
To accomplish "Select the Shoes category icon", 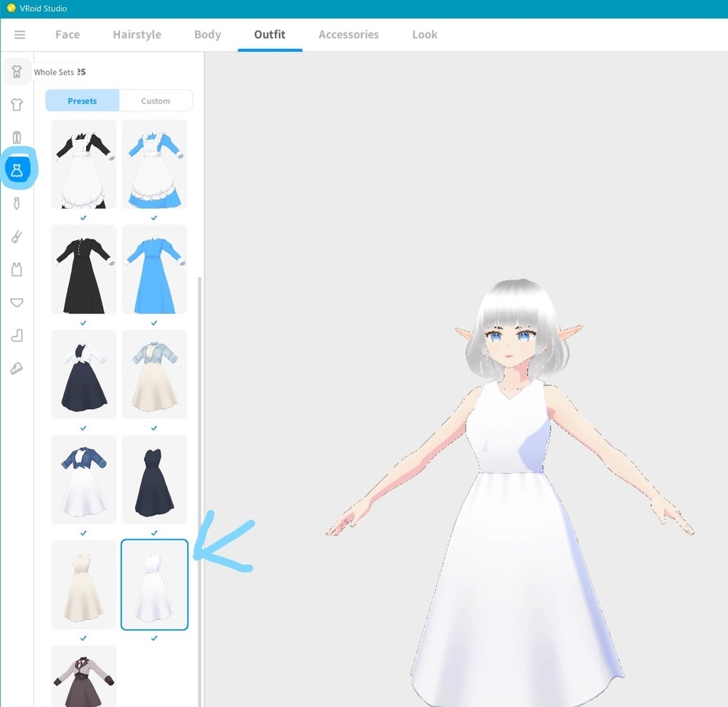I will (17, 368).
